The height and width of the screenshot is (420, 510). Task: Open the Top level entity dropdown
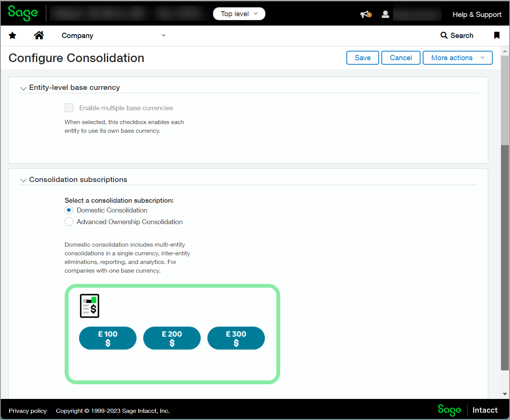click(x=239, y=14)
